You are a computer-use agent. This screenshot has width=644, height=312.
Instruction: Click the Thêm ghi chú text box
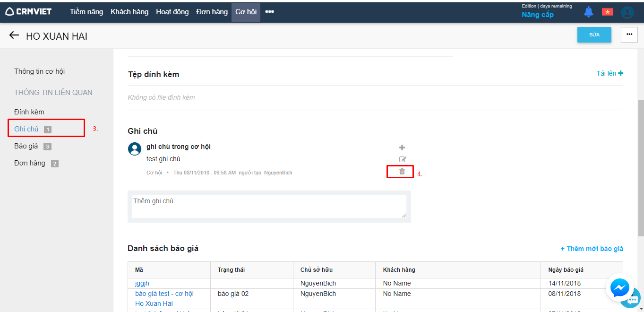tap(269, 207)
